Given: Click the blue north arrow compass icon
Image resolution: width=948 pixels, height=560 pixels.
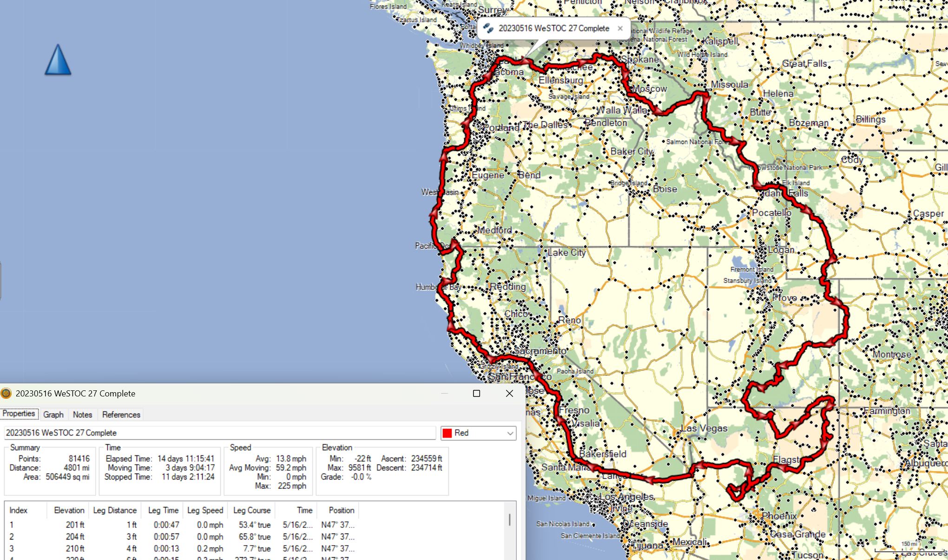Looking at the screenshot, I should 58,60.
